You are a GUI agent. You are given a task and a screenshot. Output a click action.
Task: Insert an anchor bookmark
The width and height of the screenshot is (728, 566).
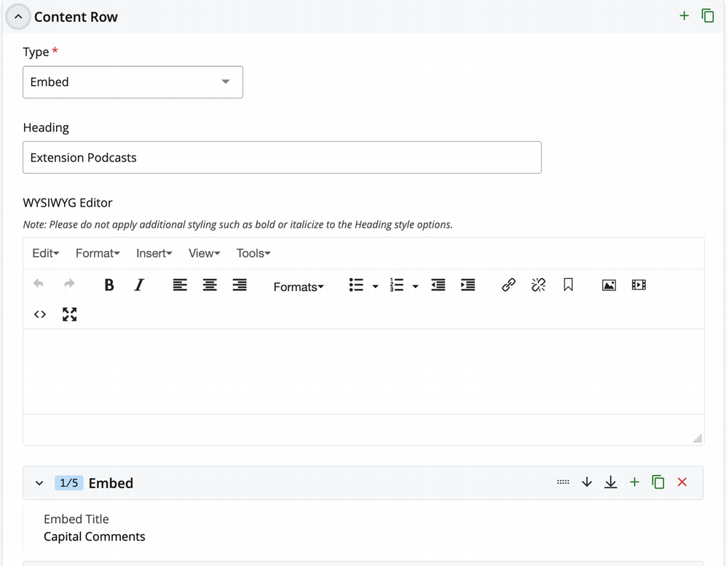coord(568,285)
